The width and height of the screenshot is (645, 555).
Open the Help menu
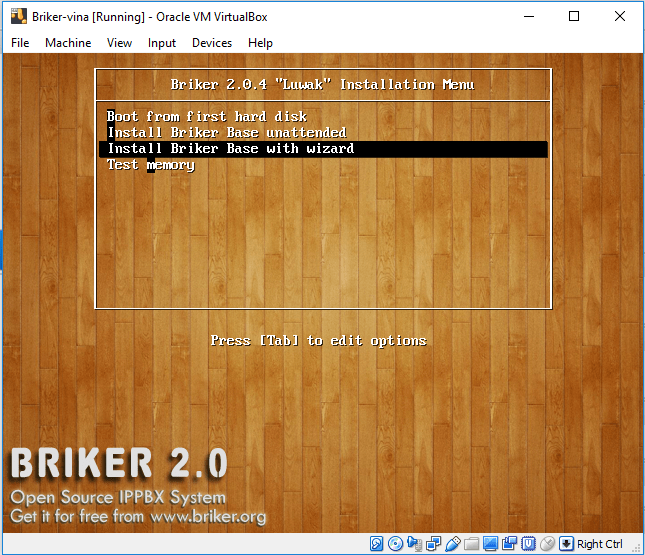tap(260, 43)
